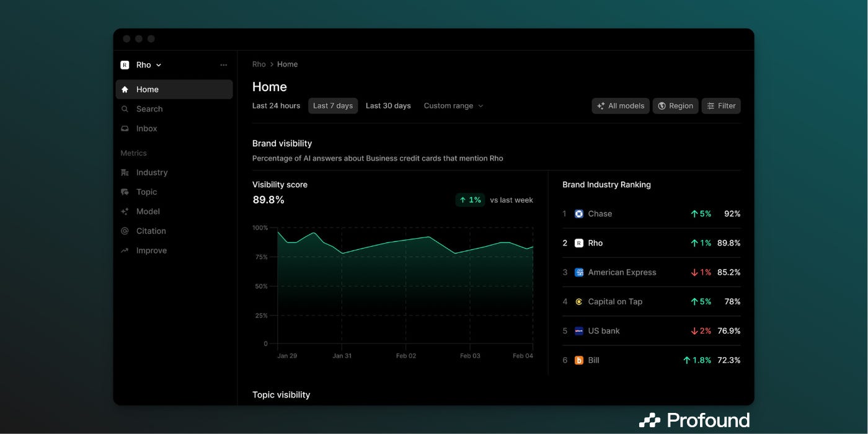Open Search in the sidebar
This screenshot has width=868, height=434.
(x=174, y=108)
